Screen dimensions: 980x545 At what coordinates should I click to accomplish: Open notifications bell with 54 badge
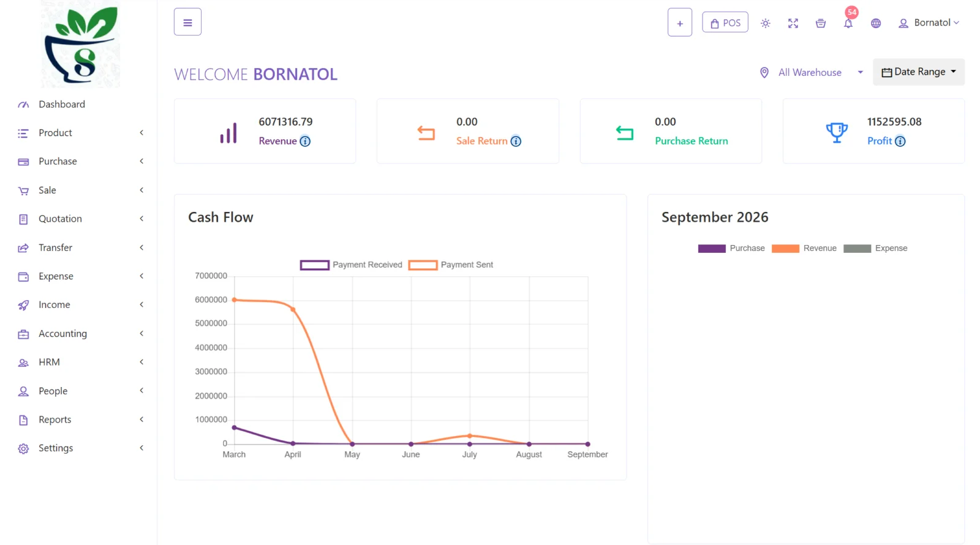point(848,23)
